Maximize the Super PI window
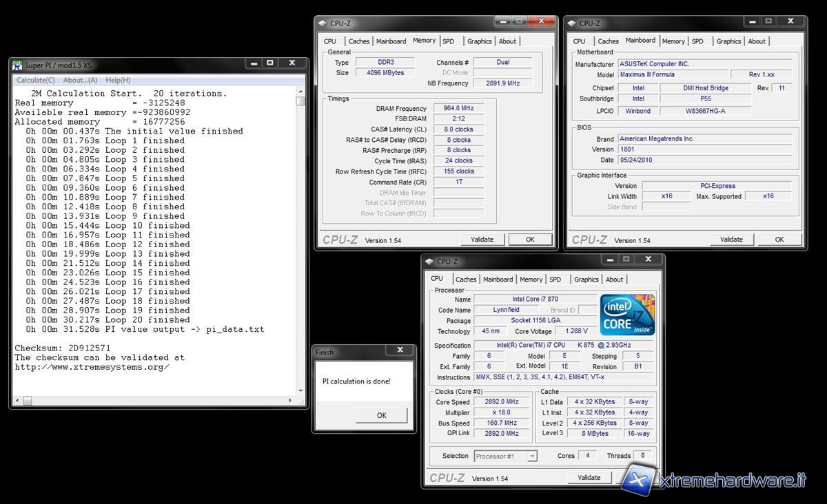 (269, 64)
